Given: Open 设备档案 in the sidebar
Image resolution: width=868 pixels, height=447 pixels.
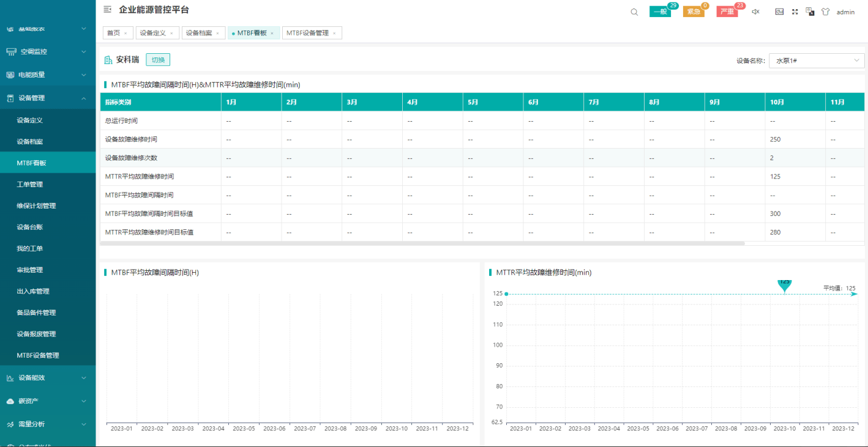Looking at the screenshot, I should pos(48,141).
